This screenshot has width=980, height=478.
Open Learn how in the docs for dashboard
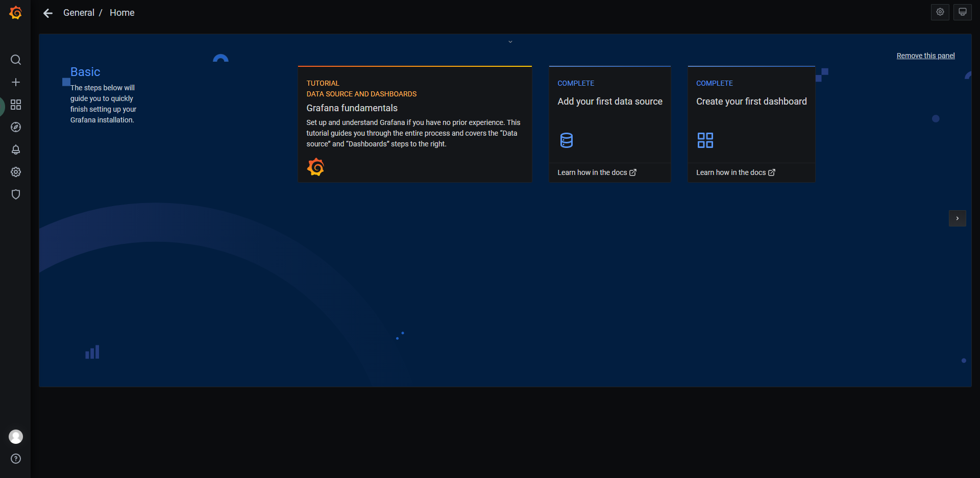(736, 172)
